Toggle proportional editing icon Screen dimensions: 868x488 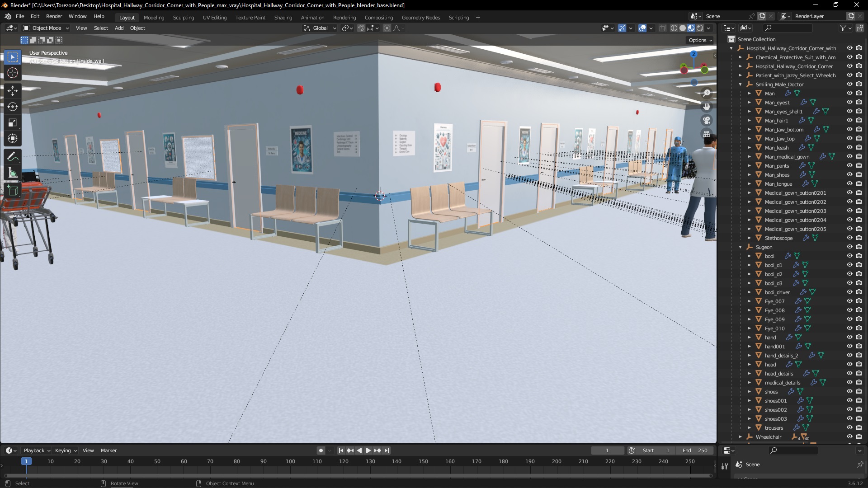[387, 28]
